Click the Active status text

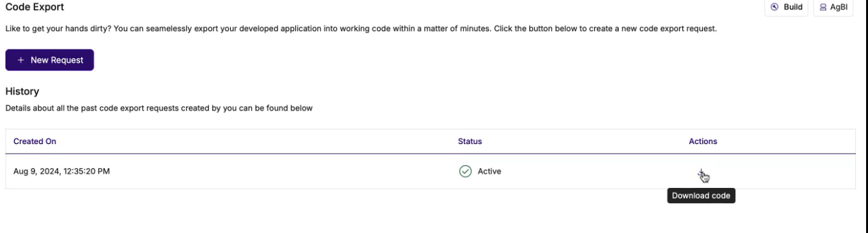tap(489, 171)
